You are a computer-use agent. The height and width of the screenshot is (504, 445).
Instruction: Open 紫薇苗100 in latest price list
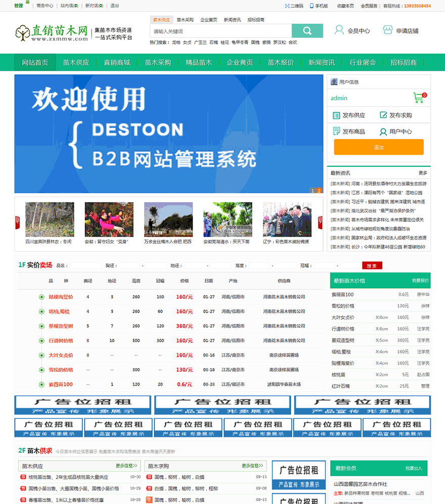(342, 294)
